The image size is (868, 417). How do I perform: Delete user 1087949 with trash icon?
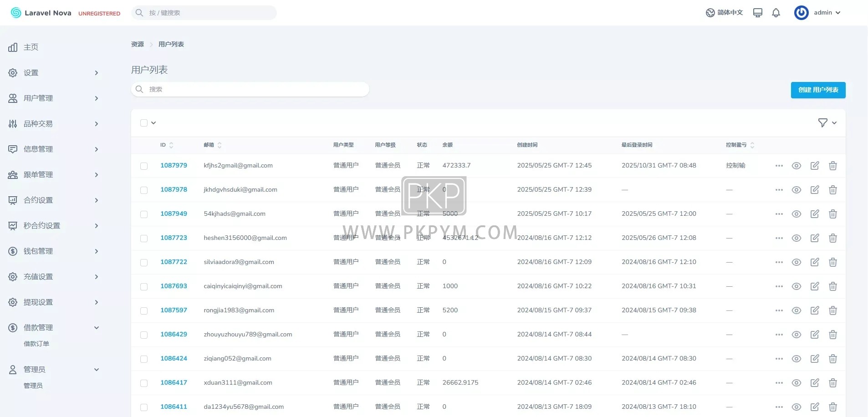833,214
